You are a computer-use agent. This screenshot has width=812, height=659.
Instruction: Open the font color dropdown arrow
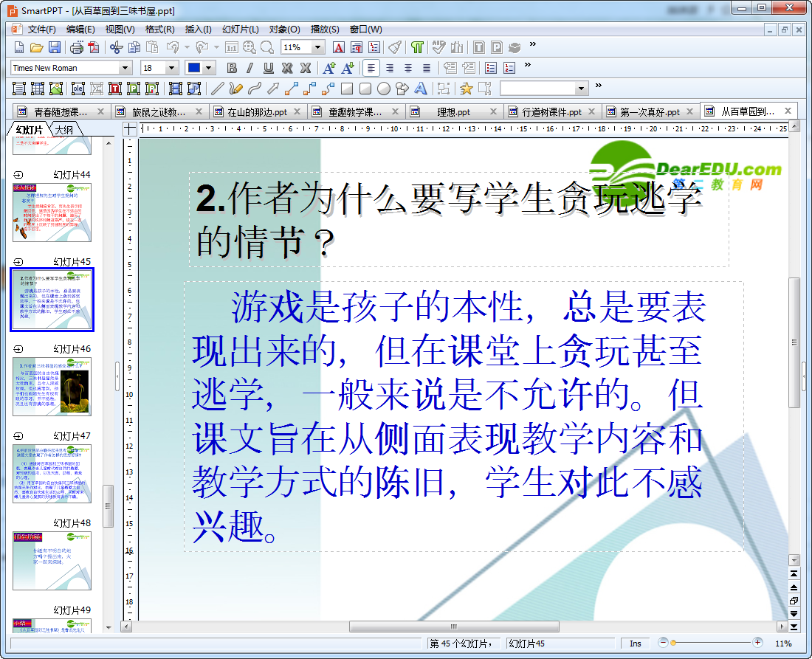(209, 68)
